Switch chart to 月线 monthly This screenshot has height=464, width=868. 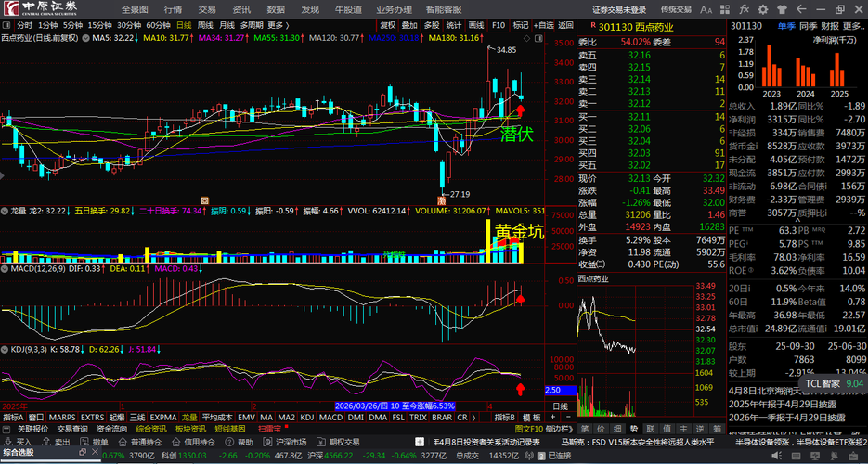point(227,25)
